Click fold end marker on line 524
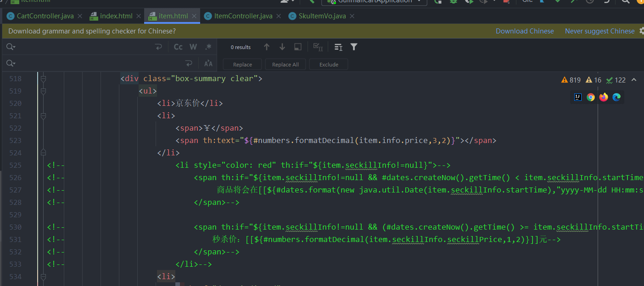This screenshot has width=644, height=286. [43, 153]
